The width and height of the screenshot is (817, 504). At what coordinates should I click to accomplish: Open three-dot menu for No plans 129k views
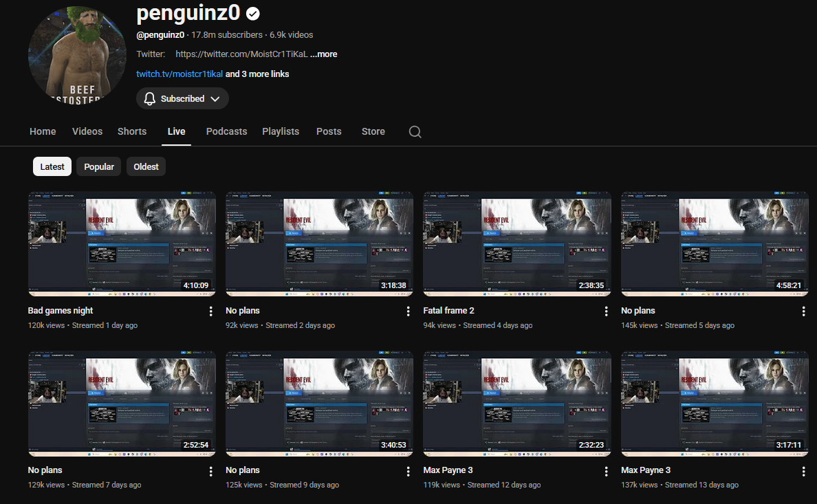coord(210,471)
